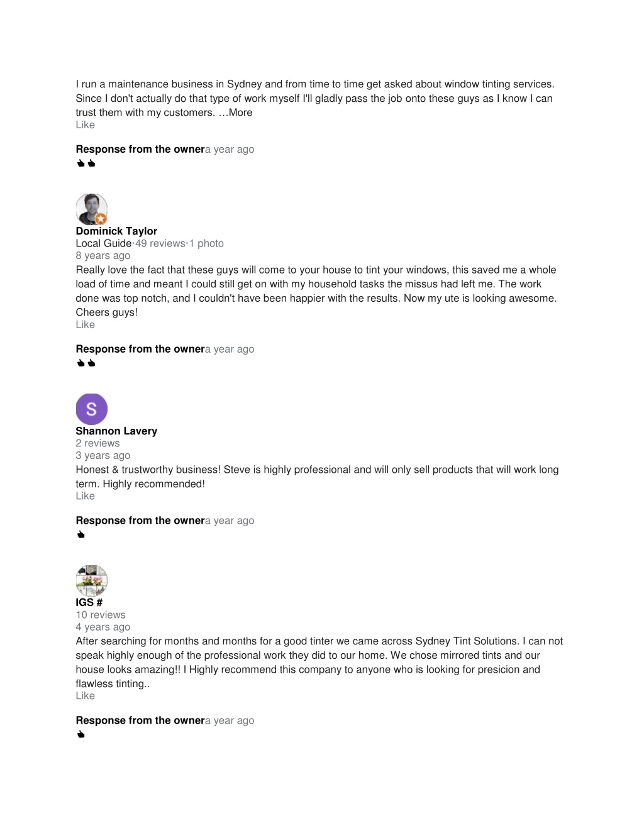Open the IGS # reviewer name
Screen dimensions: 644x833
click(x=89, y=602)
